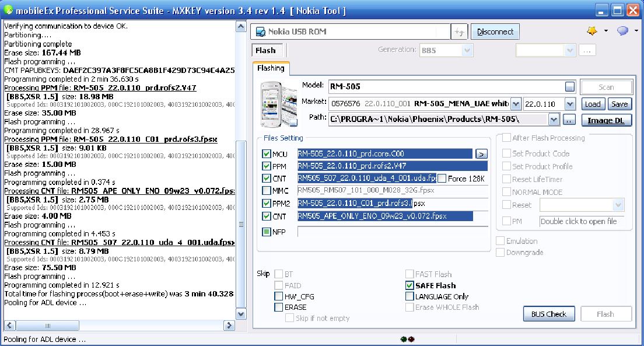Switch to the Flashing tab
644x346 pixels.
(271, 68)
